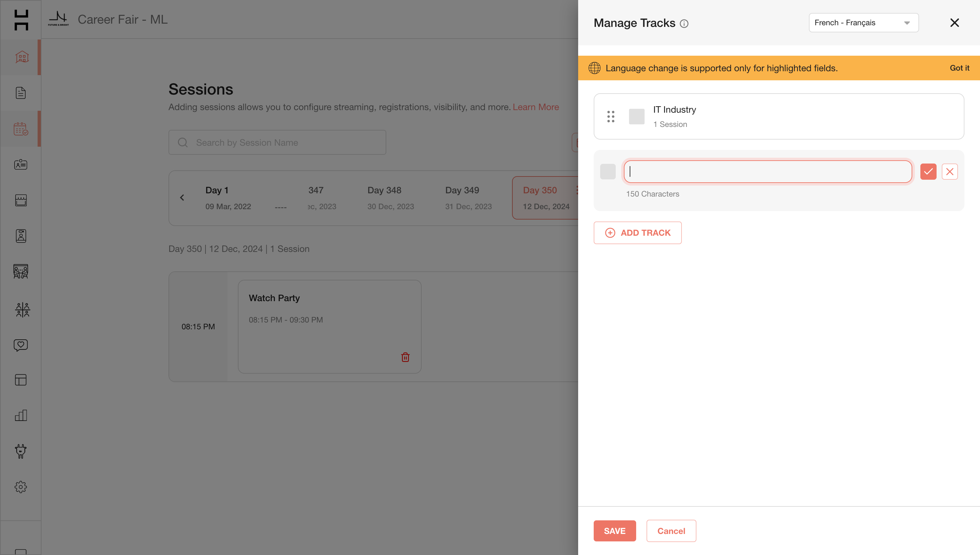Open the booth storefront sidebar icon
This screenshot has height=555, width=980.
coord(21,200)
